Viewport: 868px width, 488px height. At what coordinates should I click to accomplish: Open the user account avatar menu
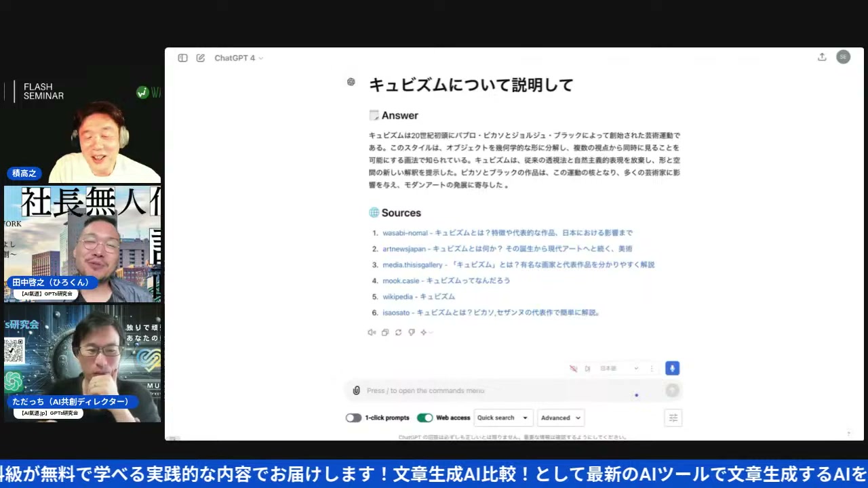843,57
